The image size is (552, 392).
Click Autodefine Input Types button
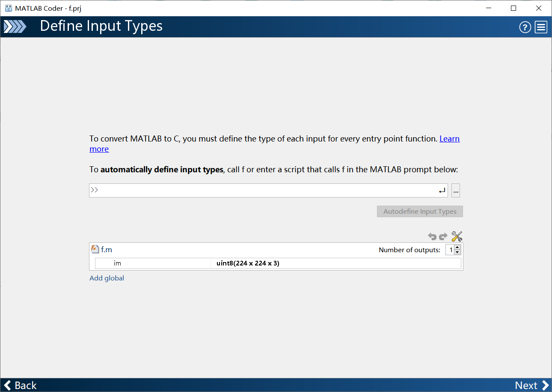coord(420,211)
